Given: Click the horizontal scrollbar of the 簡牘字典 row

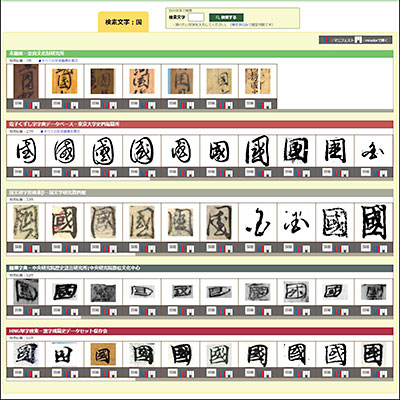Looking at the screenshot, I should (x=44, y=318).
